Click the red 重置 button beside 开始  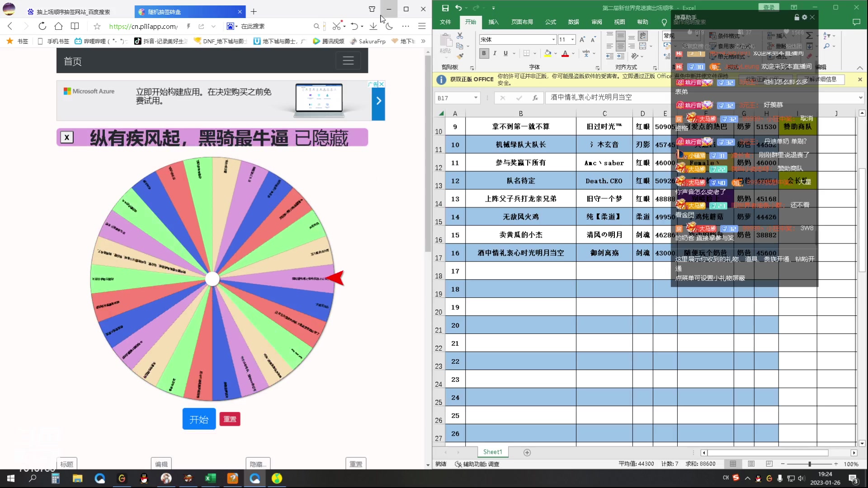[230, 419]
